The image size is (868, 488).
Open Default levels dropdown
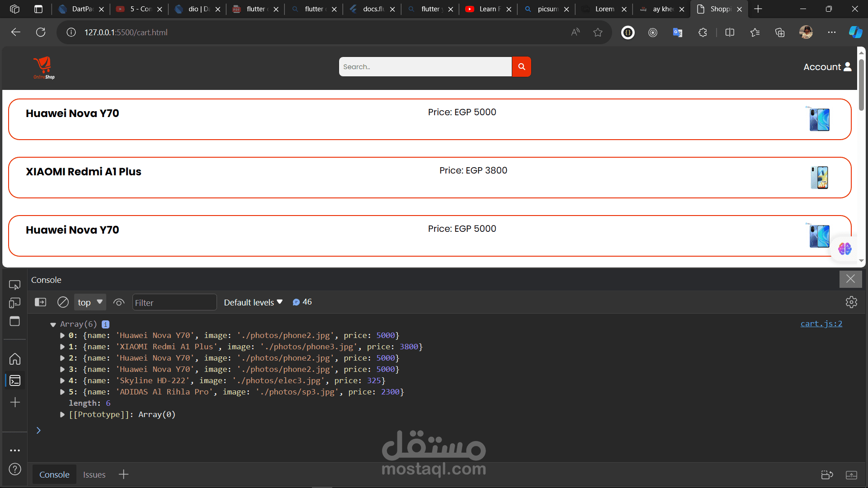(x=253, y=302)
